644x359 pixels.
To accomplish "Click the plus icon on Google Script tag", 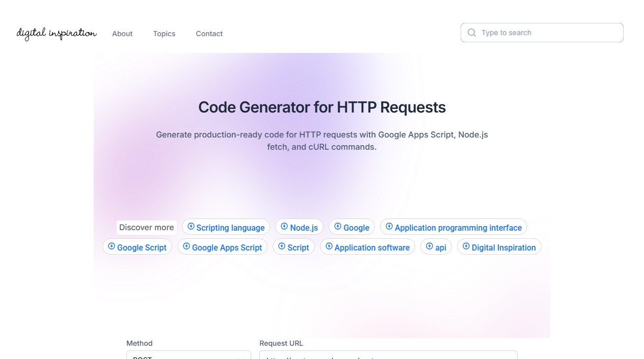I will point(112,246).
